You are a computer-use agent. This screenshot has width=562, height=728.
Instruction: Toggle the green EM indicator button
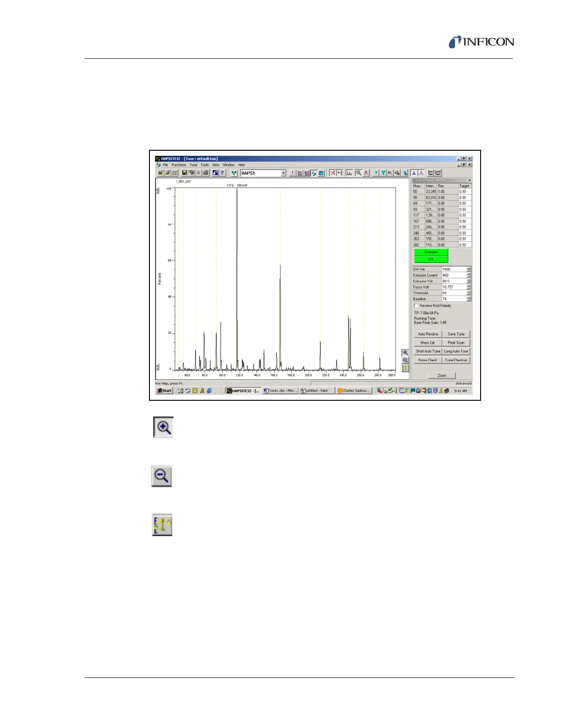[x=431, y=259]
